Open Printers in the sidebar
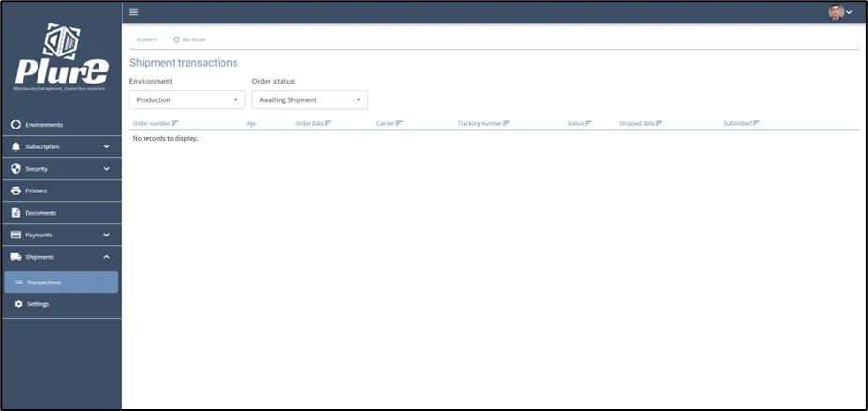The width and height of the screenshot is (868, 411). 61,191
